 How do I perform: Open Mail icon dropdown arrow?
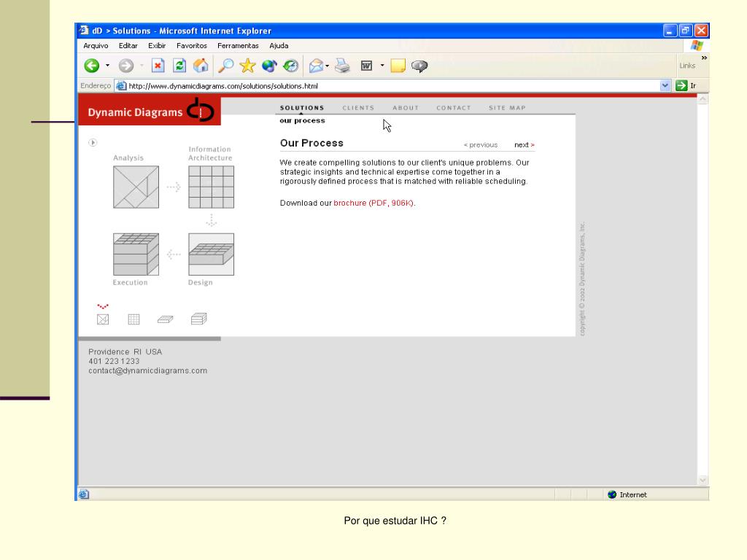[328, 66]
